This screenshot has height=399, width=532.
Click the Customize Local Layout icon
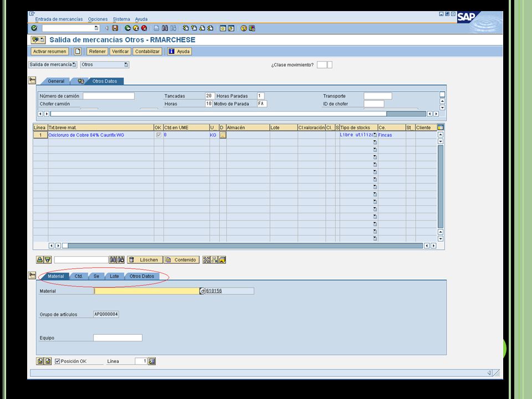click(x=252, y=28)
